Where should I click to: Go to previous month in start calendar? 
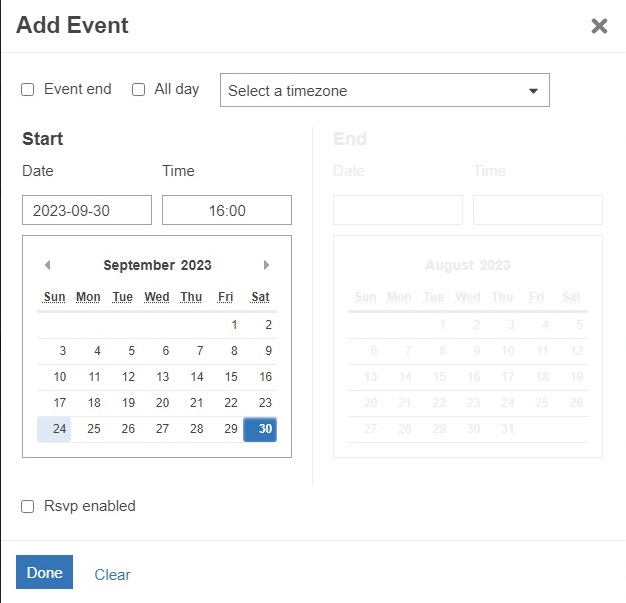(x=47, y=265)
